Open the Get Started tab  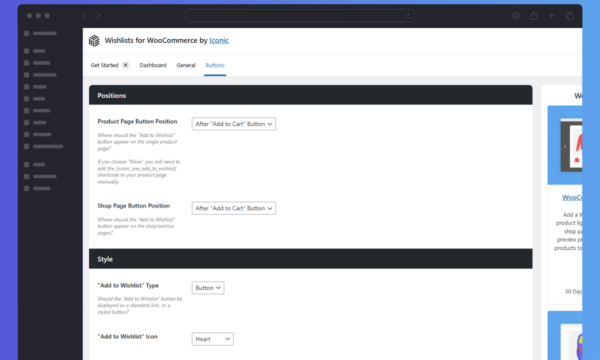(104, 65)
